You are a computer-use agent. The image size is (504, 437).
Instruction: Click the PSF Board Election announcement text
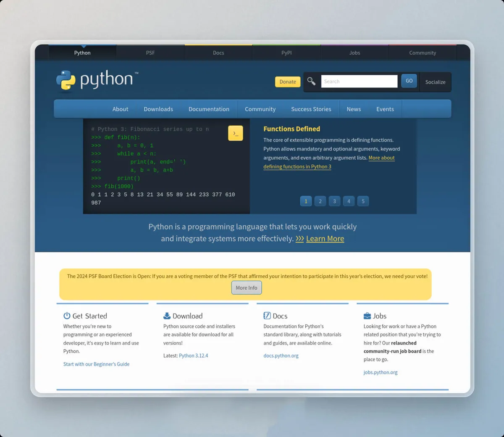[247, 276]
